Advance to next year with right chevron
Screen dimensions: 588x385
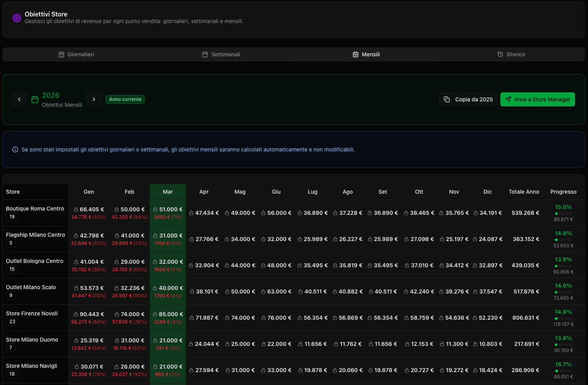[94, 99]
